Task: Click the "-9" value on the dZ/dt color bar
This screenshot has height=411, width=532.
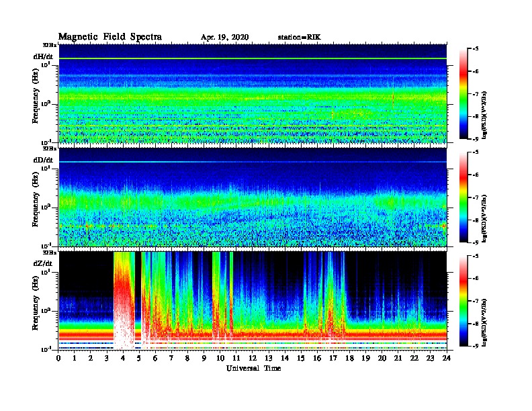Action: [476, 346]
